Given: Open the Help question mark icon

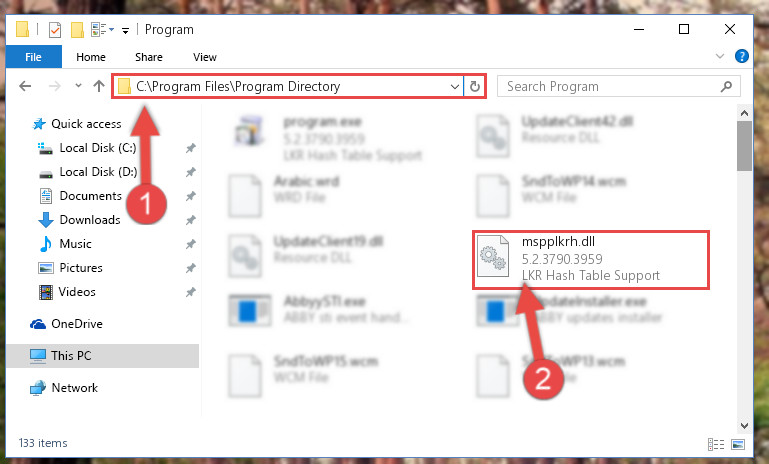Looking at the screenshot, I should coord(742,56).
